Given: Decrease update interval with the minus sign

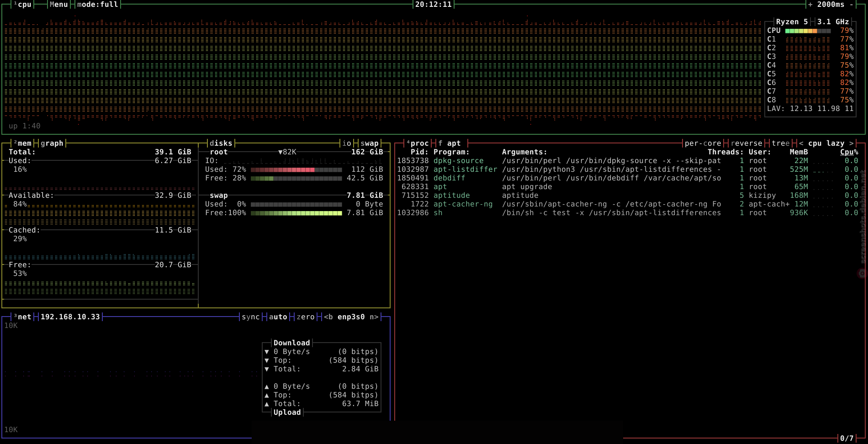Looking at the screenshot, I should 851,5.
